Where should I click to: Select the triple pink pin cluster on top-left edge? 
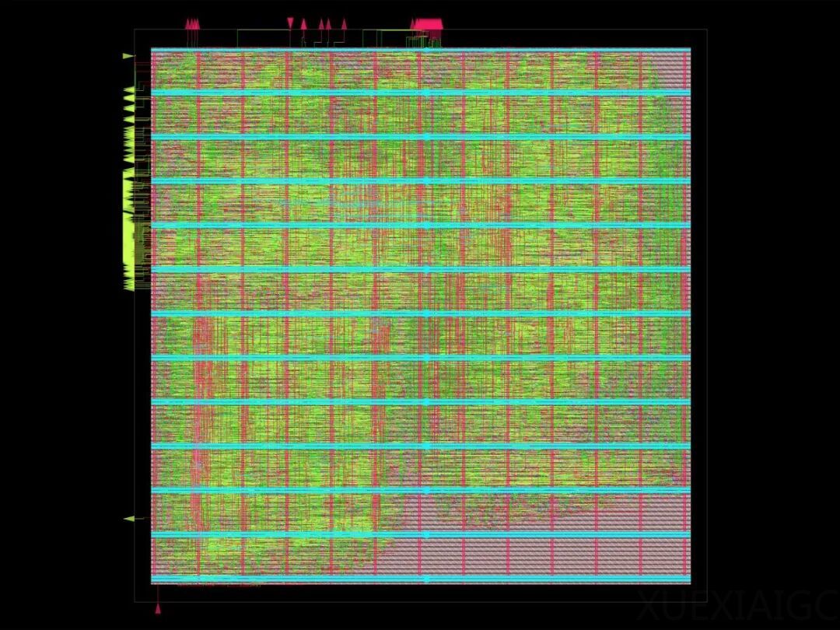click(x=191, y=23)
